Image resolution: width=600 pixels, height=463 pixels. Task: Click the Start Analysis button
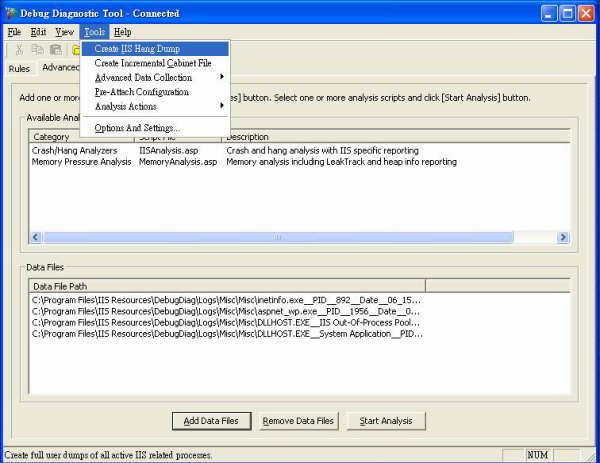(386, 421)
